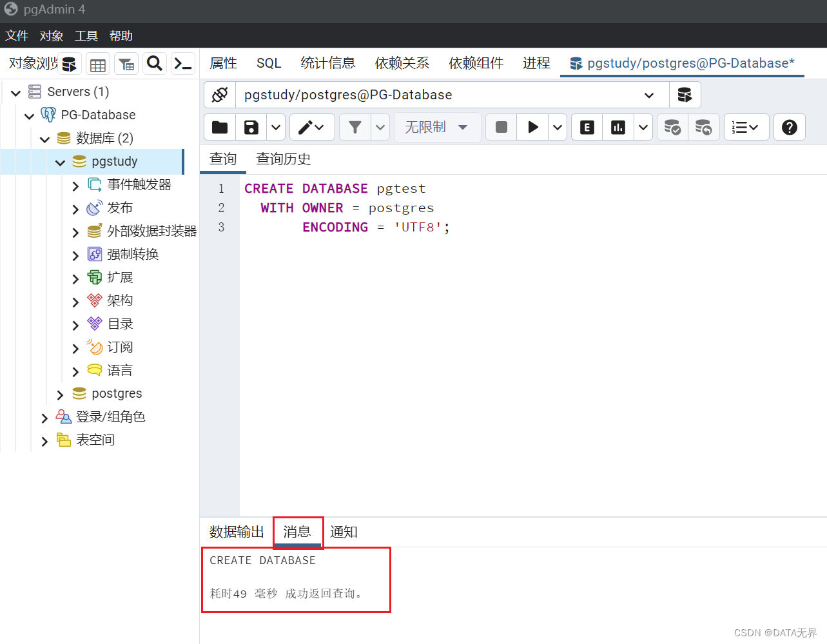This screenshot has width=827, height=644.
Task: Open the 帮助 menu
Action: 121,36
